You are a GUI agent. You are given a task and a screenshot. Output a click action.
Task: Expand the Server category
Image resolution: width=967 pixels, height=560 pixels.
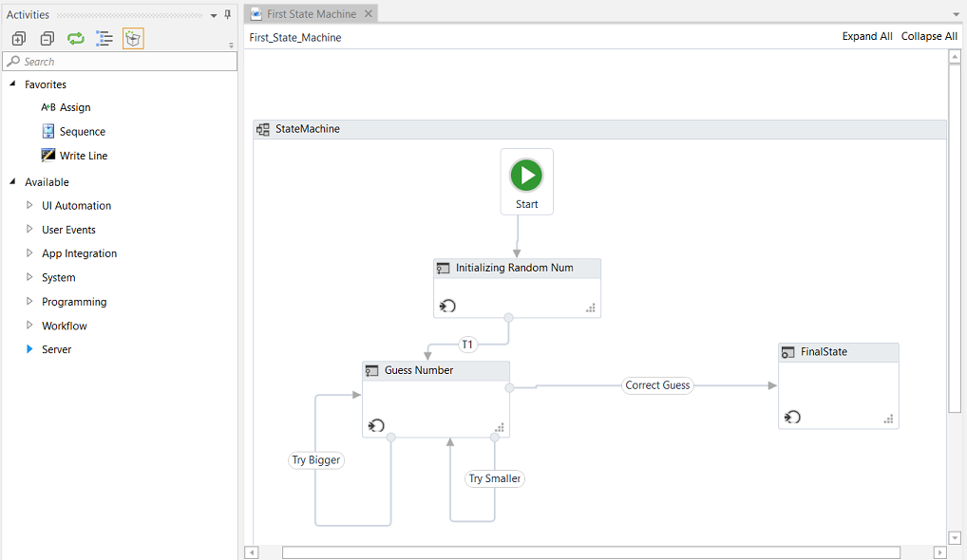pyautogui.click(x=28, y=348)
